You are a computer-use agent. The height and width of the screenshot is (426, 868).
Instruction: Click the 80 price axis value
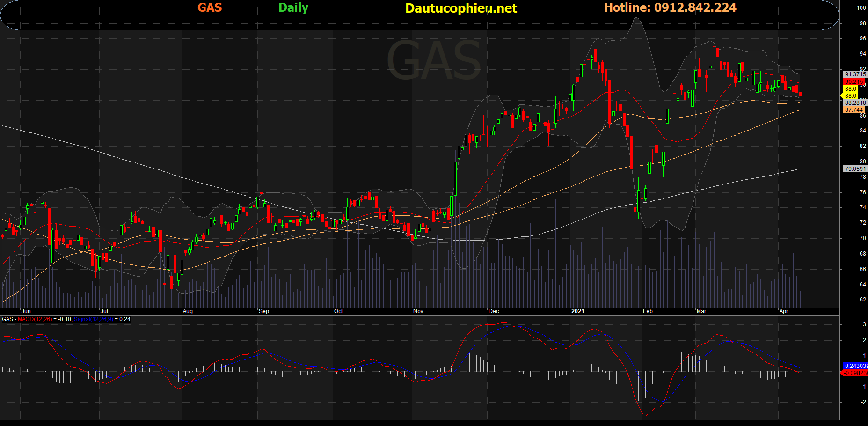[863, 162]
